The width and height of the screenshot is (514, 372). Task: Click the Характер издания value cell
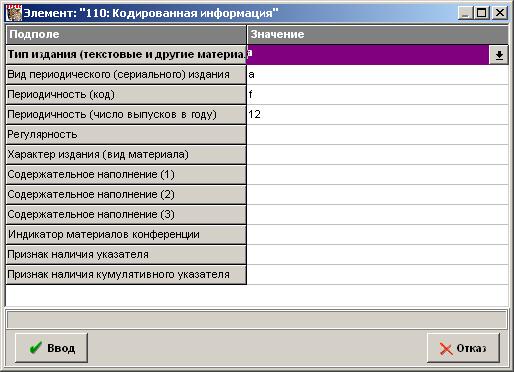(377, 155)
